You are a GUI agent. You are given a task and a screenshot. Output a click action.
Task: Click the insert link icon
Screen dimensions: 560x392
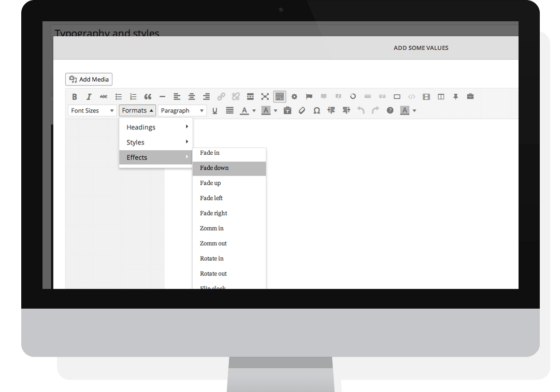(x=221, y=97)
